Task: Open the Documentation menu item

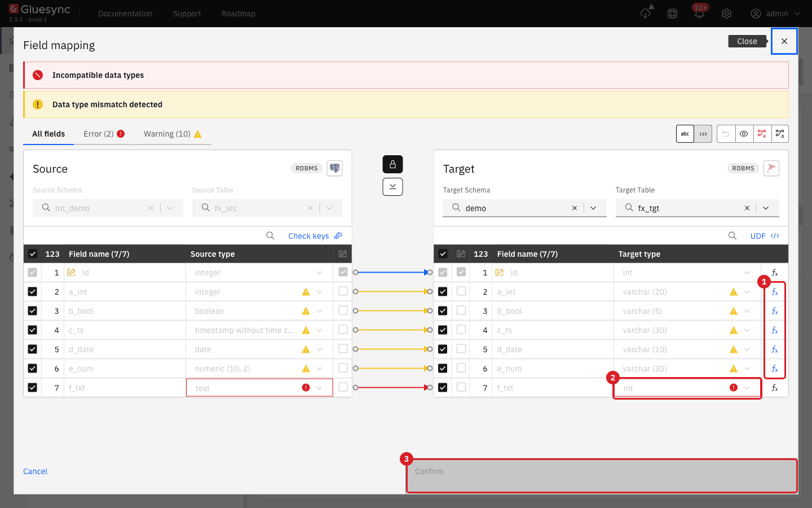Action: point(125,14)
